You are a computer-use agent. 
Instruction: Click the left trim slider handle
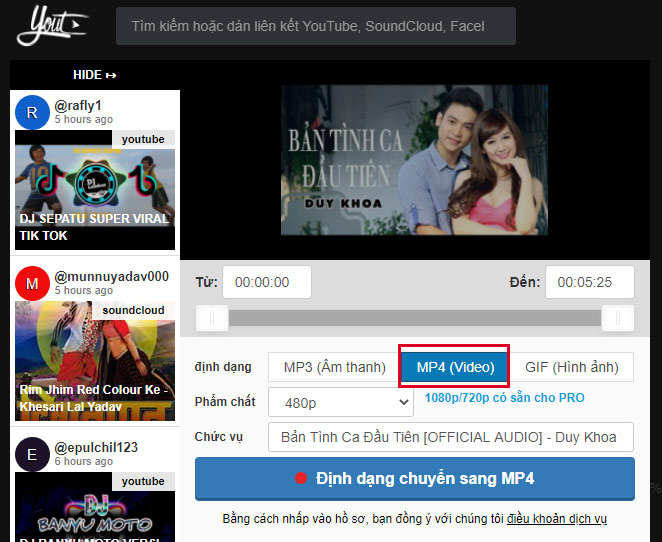pyautogui.click(x=212, y=318)
